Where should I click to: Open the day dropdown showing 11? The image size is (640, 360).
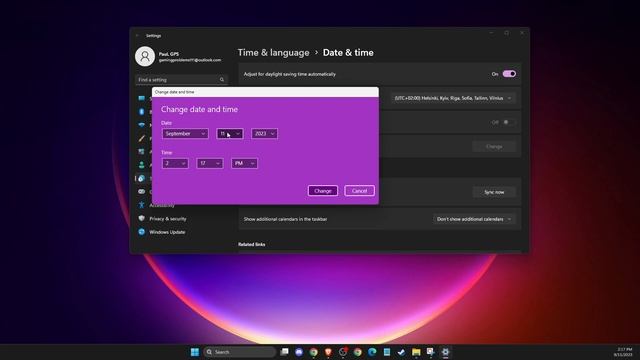click(x=230, y=133)
